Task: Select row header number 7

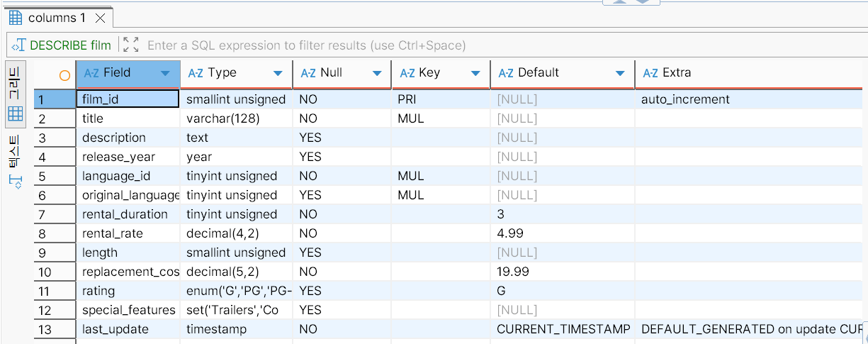Action: tap(43, 214)
